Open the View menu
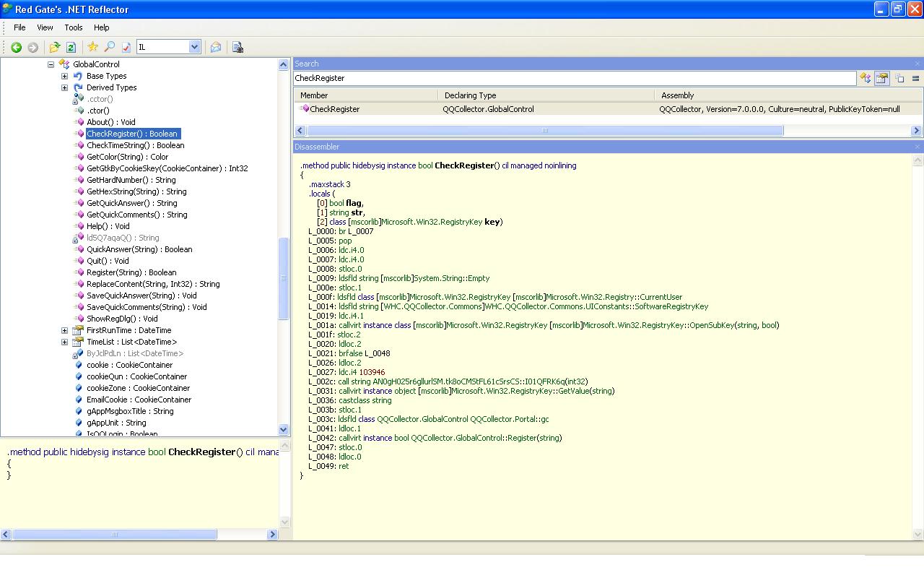Viewport: 924px width, 578px height. (x=45, y=27)
